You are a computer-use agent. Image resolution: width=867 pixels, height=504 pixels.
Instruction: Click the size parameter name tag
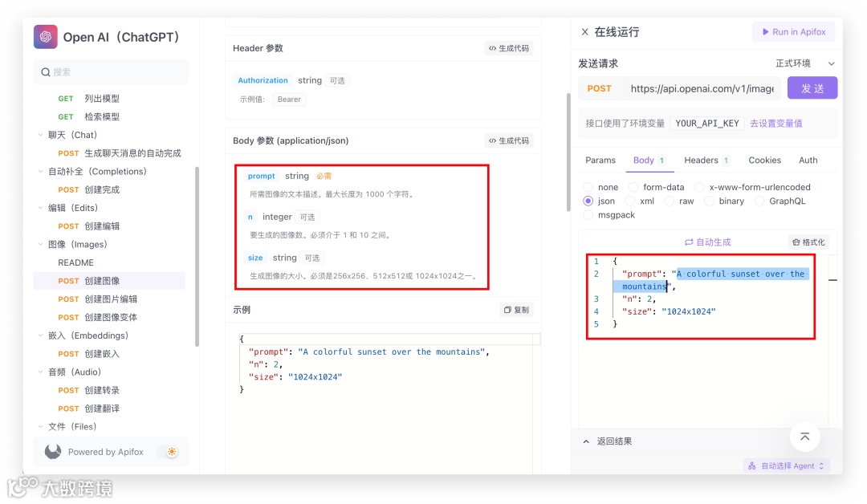point(255,258)
